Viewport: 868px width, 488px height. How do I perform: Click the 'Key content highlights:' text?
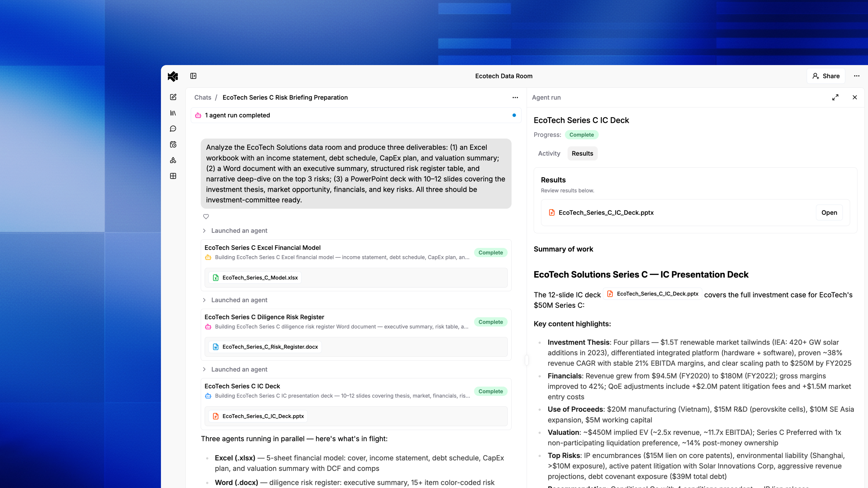572,324
